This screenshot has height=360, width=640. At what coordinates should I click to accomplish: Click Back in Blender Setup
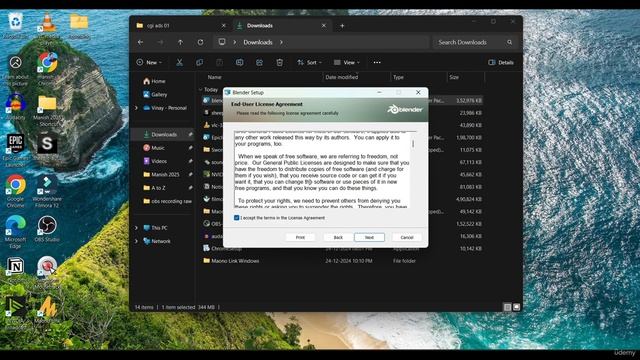click(338, 237)
